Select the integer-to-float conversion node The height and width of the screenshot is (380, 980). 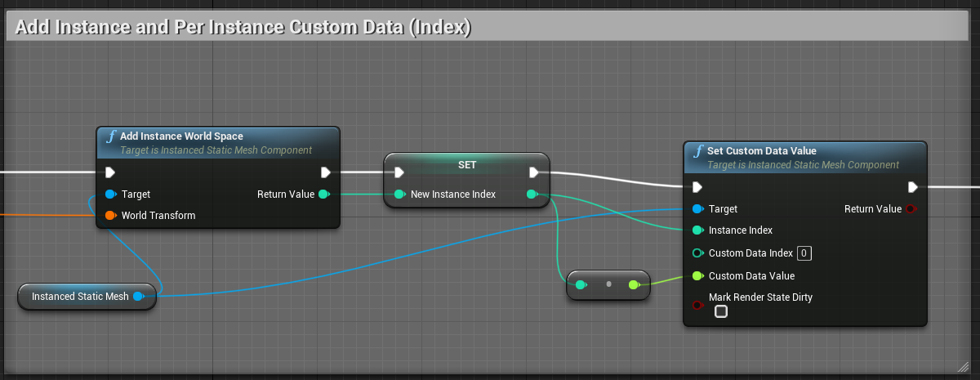pos(608,284)
